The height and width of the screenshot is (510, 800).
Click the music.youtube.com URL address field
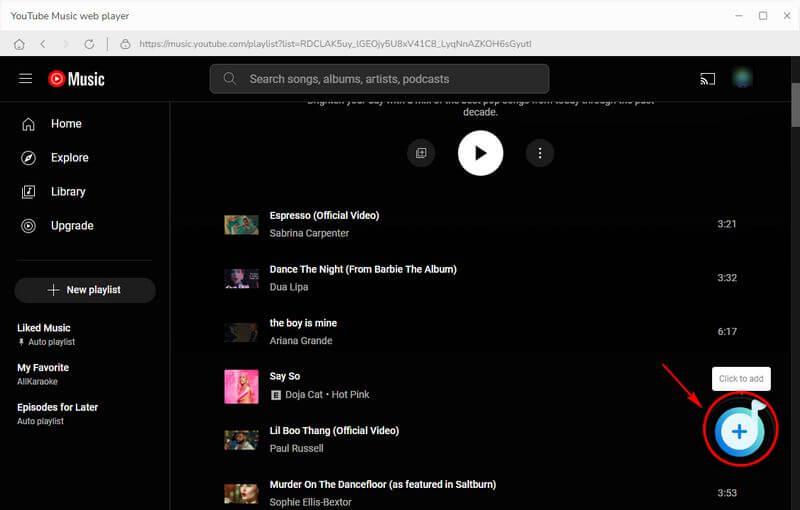(335, 44)
